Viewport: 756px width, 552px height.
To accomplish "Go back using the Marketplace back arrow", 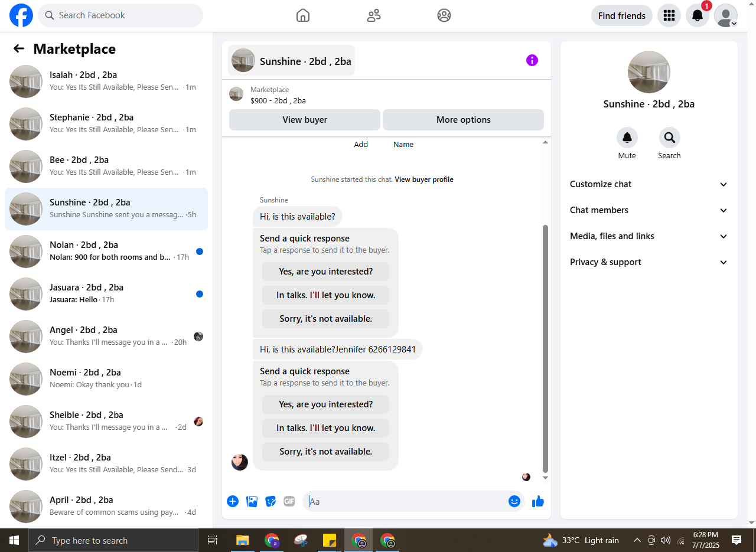I will coord(19,49).
